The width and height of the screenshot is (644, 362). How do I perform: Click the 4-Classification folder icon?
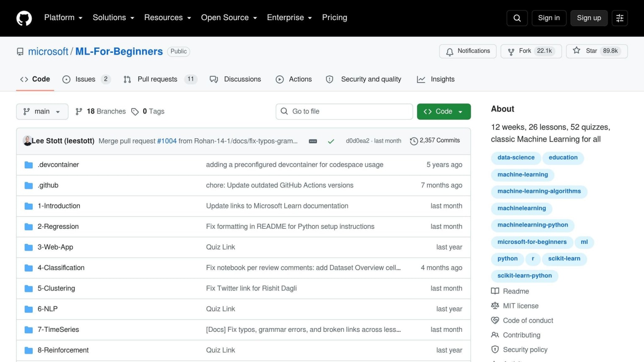[x=29, y=268]
